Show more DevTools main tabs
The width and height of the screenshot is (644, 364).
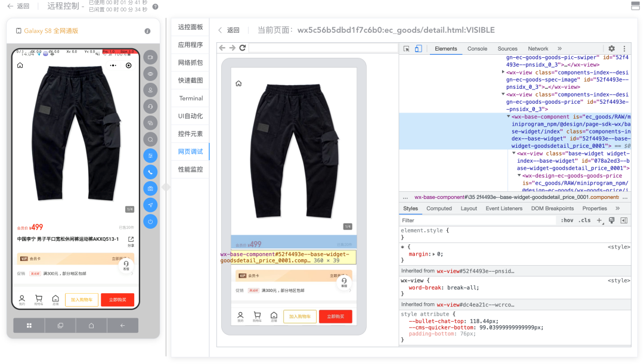click(x=559, y=48)
